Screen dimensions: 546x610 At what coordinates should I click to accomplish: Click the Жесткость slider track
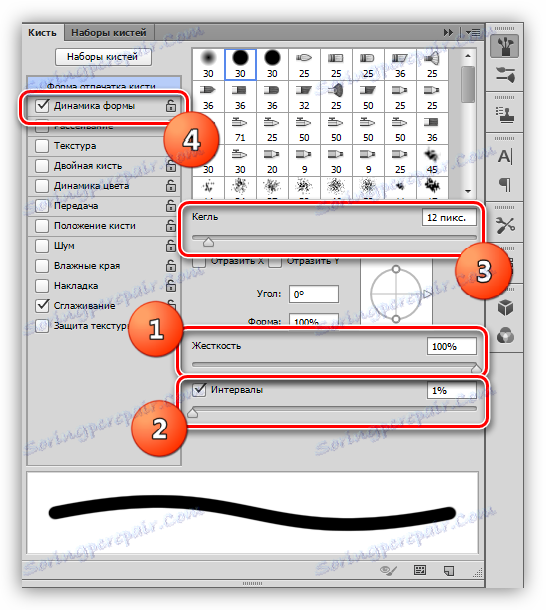click(x=334, y=365)
